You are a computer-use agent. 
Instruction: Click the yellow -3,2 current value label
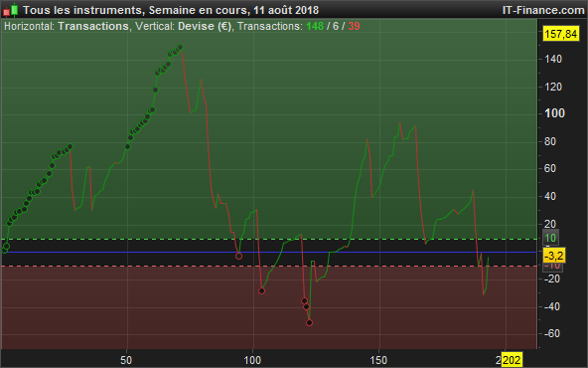click(554, 256)
